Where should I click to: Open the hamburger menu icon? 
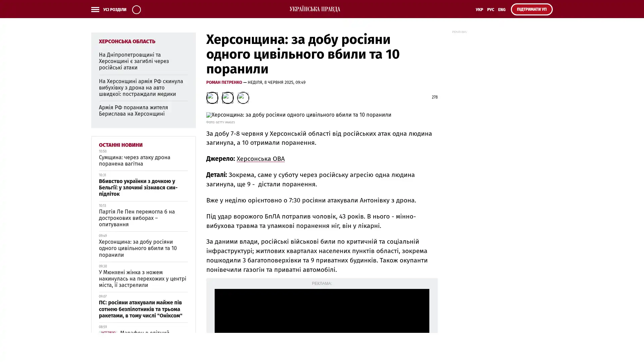(x=95, y=9)
